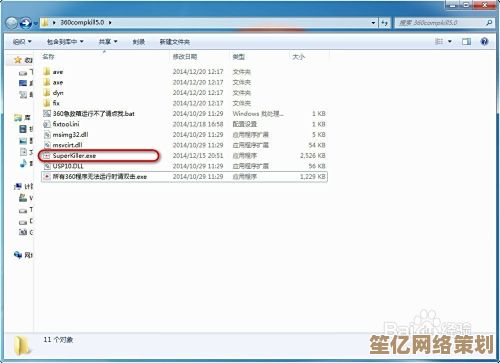Click the 11 个对象 status text

click(58, 340)
